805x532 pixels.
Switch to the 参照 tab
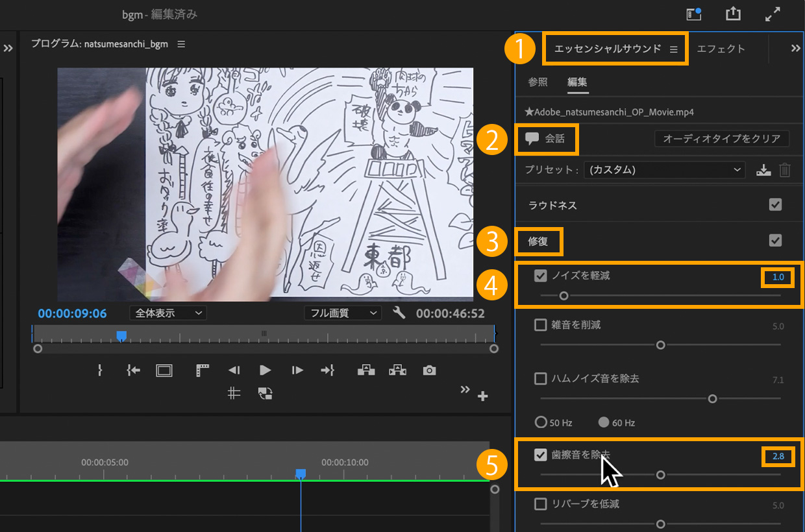(x=538, y=82)
